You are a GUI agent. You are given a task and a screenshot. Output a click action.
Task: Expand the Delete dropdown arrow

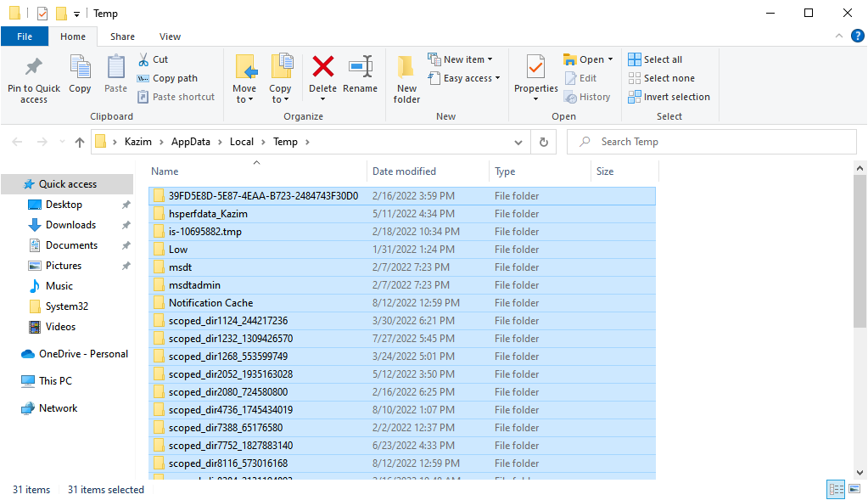[x=322, y=99]
